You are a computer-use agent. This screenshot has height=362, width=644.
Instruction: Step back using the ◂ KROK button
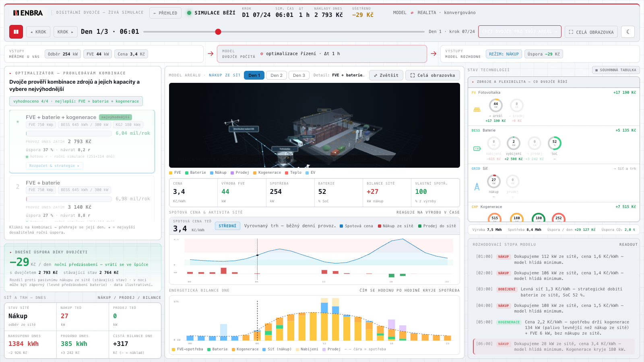point(38,32)
